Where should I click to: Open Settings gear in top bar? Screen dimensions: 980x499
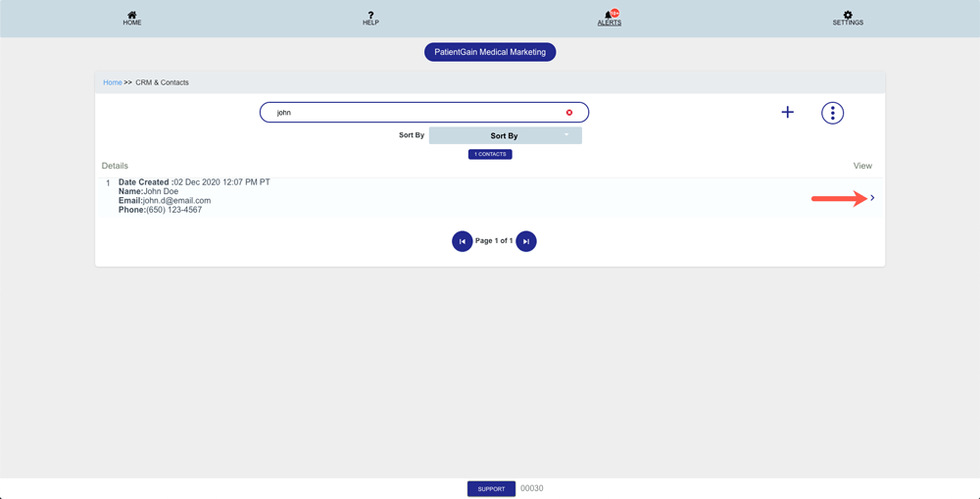[x=848, y=18]
